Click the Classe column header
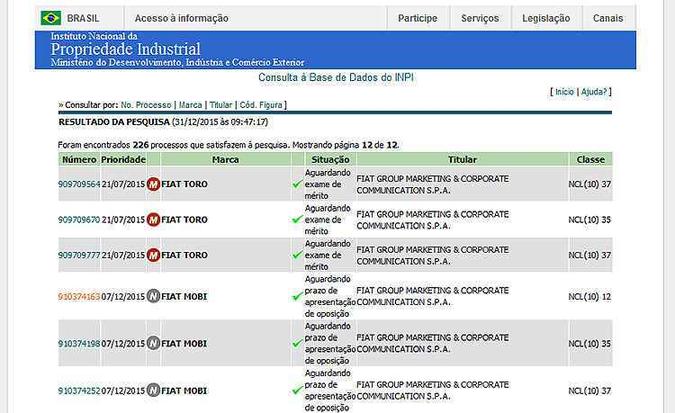The width and height of the screenshot is (675, 413). tap(591, 159)
